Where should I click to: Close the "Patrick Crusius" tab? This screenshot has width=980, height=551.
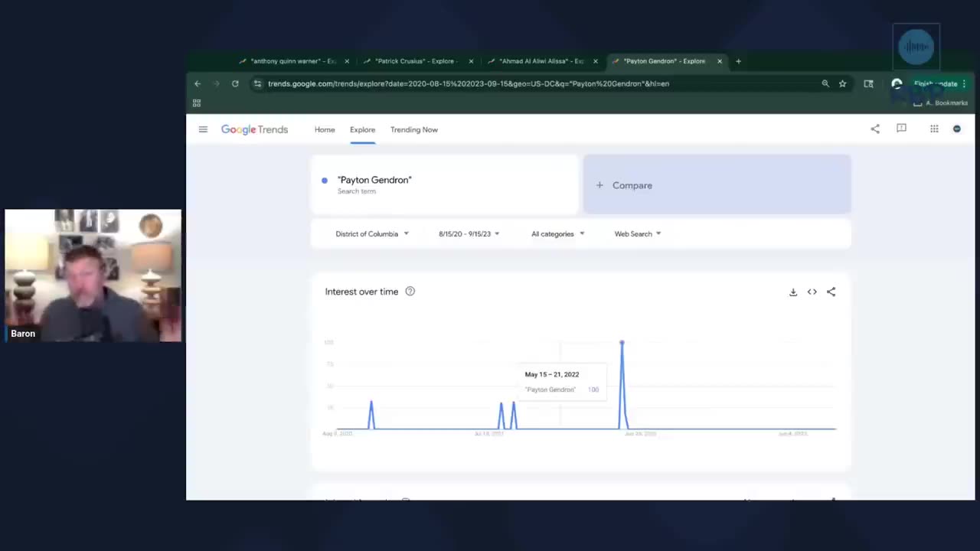click(x=471, y=61)
